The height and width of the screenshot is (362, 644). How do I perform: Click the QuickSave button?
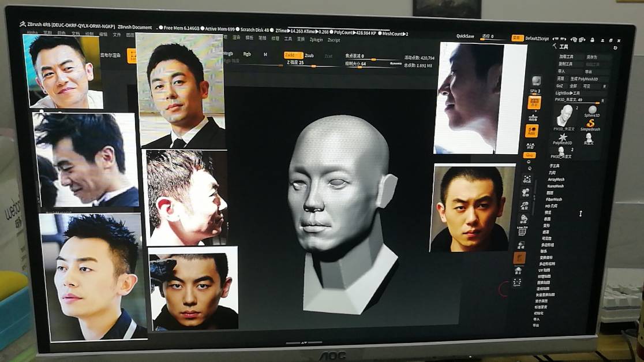pos(465,36)
